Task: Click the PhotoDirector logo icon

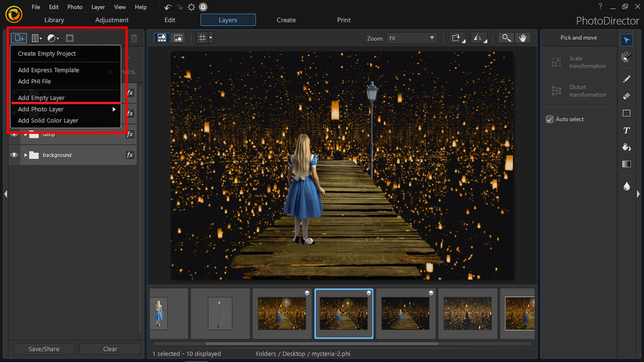Action: [14, 14]
